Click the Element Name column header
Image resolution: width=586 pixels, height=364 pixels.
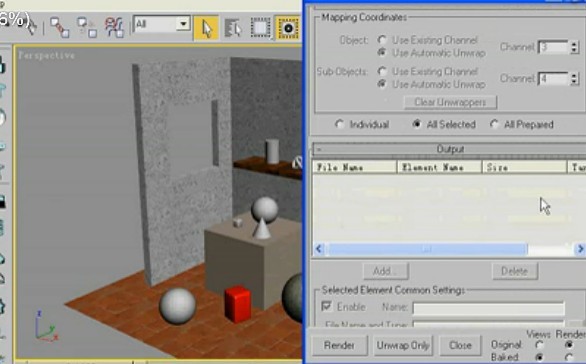(439, 167)
